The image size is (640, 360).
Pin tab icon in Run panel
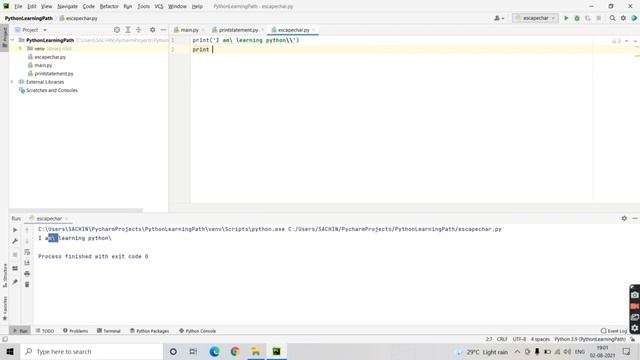(15, 282)
